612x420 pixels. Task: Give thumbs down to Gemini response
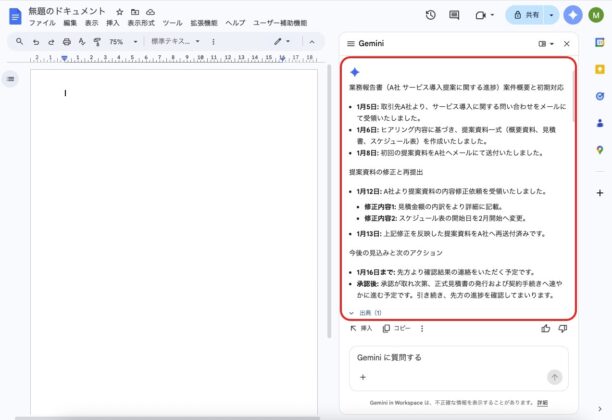tap(562, 329)
